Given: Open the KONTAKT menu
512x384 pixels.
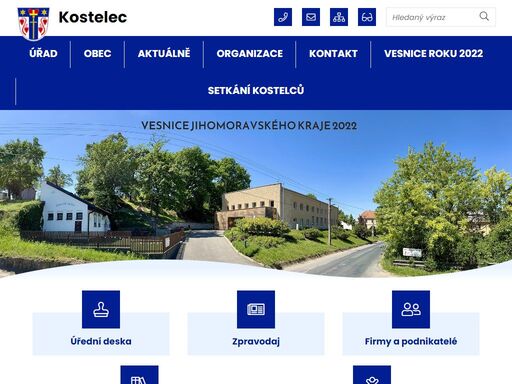Looking at the screenshot, I should tap(333, 54).
